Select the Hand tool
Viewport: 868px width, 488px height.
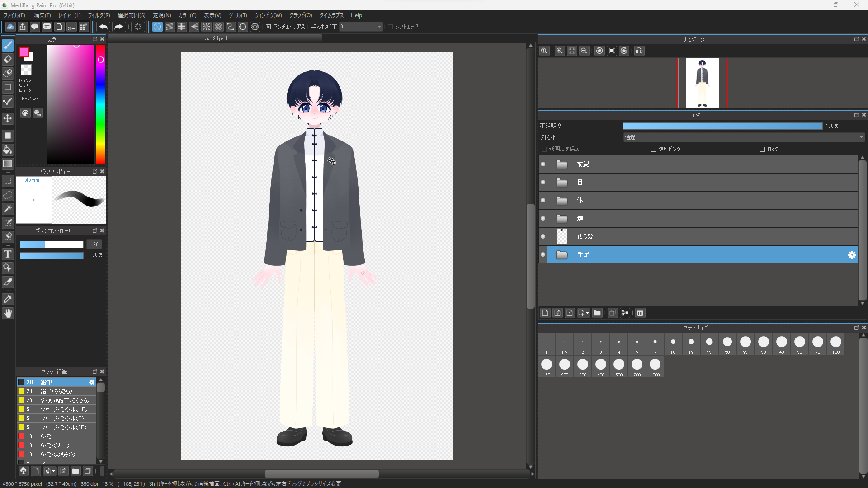[8, 313]
